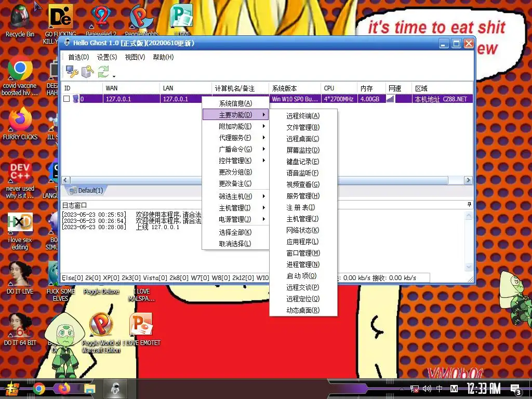Switch to the Default(1) group tab

coord(87,190)
